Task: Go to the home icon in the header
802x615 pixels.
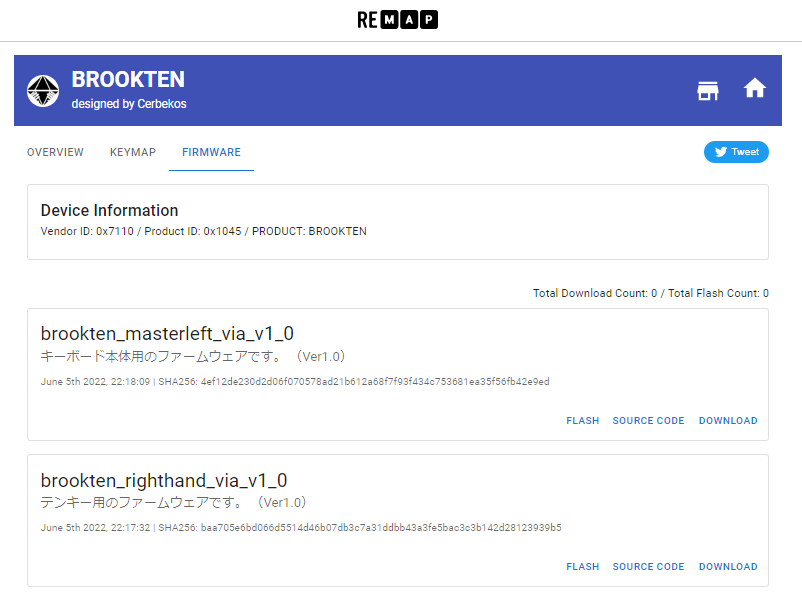Action: point(754,88)
